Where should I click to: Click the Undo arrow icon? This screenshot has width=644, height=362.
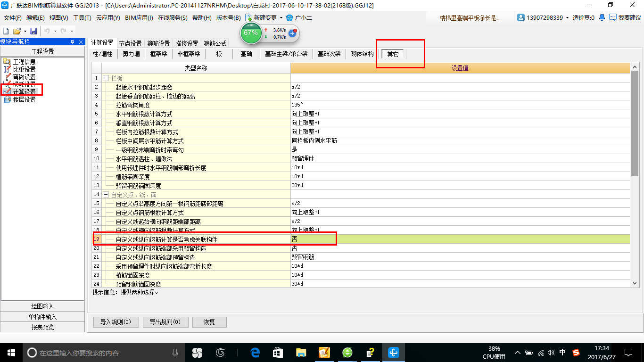pos(47,31)
